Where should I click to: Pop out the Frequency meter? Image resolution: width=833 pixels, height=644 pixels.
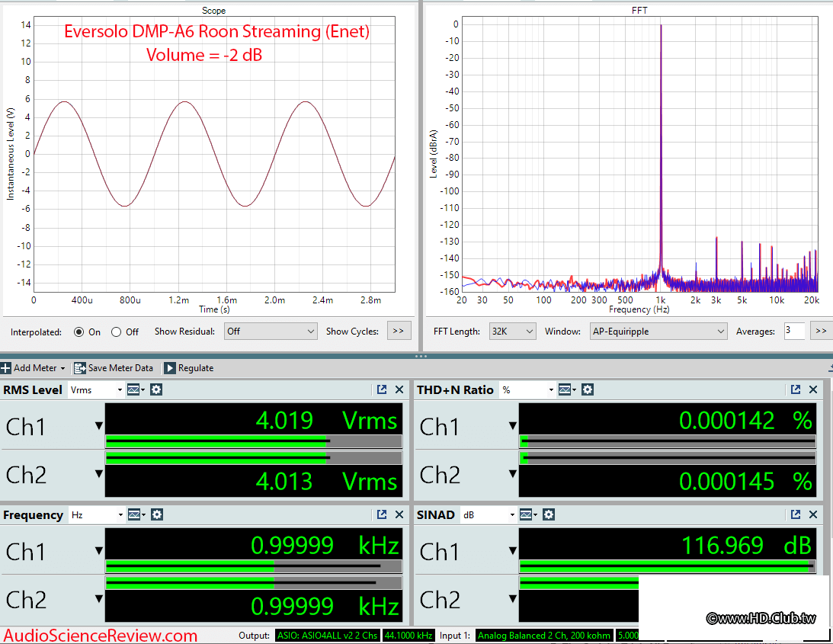pyautogui.click(x=381, y=514)
